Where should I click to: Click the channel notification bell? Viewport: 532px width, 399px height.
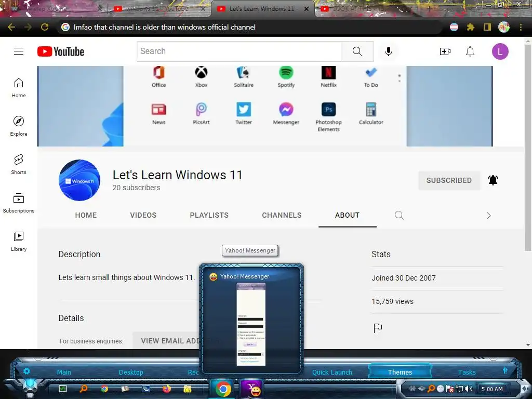pyautogui.click(x=493, y=180)
